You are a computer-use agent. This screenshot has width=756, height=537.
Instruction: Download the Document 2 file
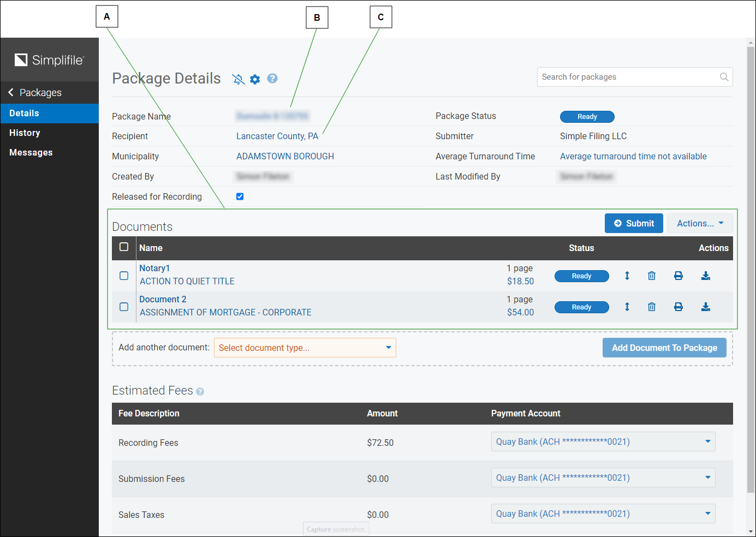pos(705,307)
